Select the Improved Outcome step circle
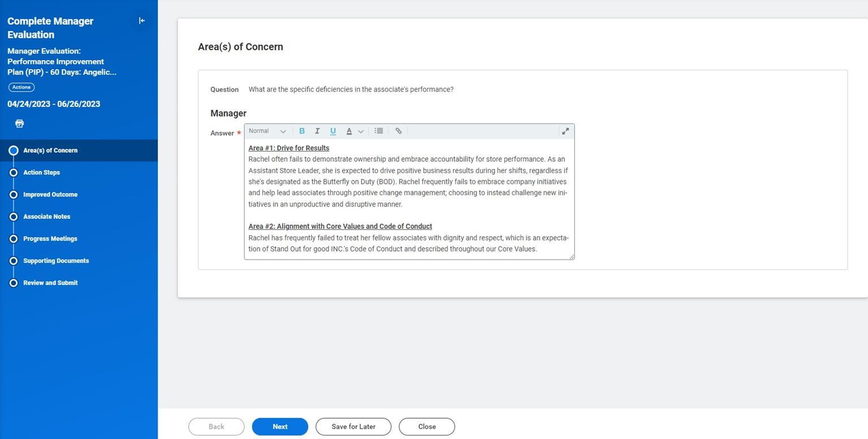868x439 pixels. tap(14, 195)
